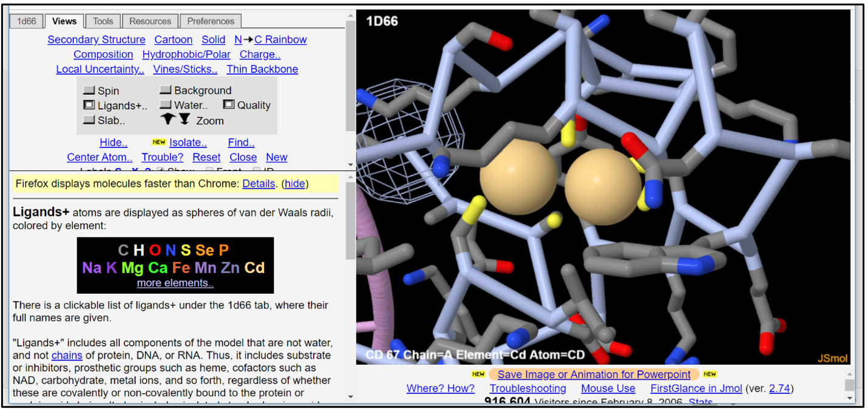The width and height of the screenshot is (868, 409).
Task: Click the Zn element in color legend
Action: (x=230, y=268)
